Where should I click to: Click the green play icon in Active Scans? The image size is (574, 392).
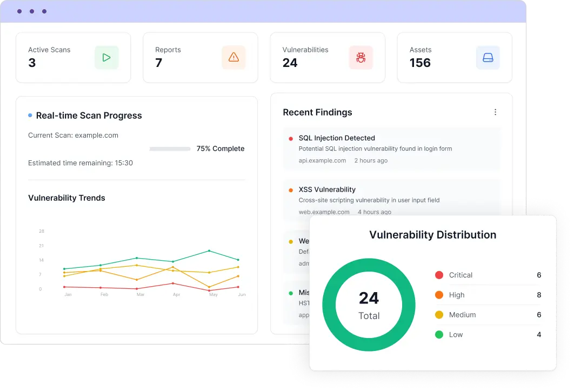(x=106, y=58)
